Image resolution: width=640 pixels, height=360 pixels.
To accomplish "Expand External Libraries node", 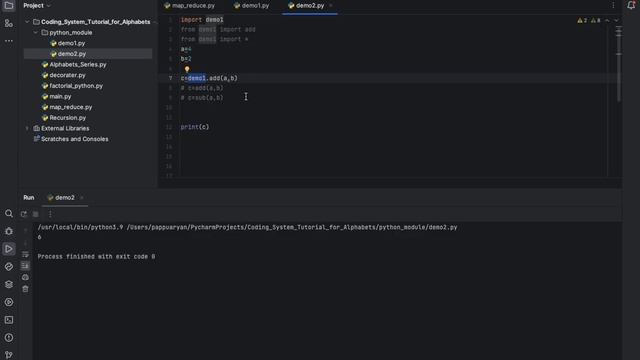I will pyautogui.click(x=27, y=128).
